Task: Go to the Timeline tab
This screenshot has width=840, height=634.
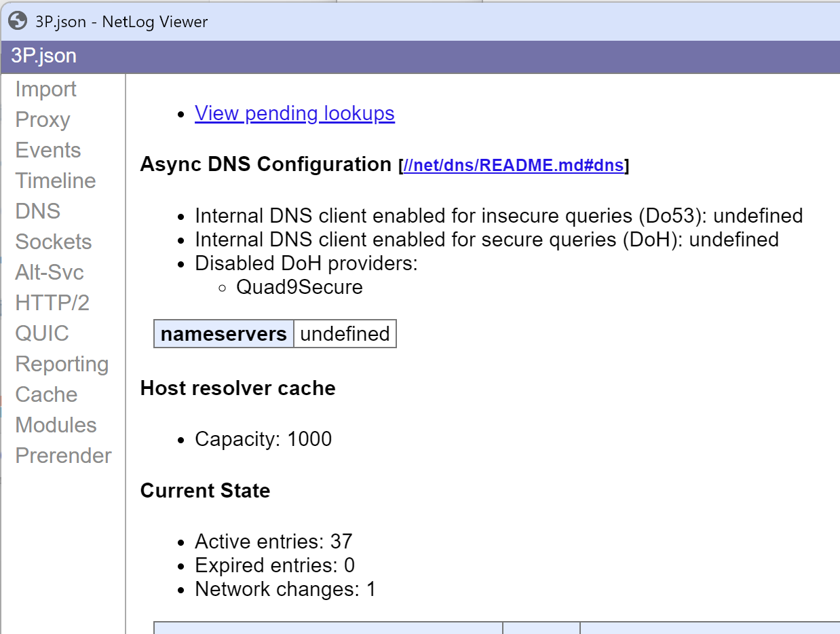Action: 56,181
